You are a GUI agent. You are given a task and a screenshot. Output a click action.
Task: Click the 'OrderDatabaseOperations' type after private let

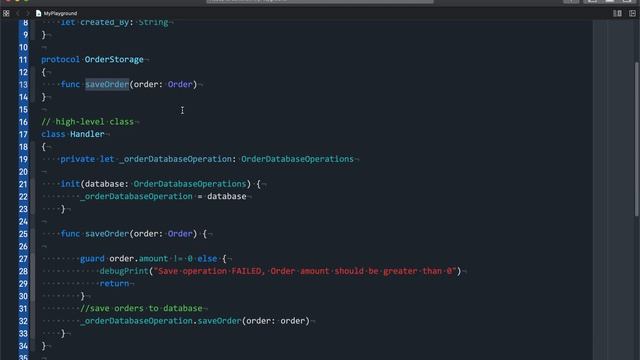coord(297,159)
